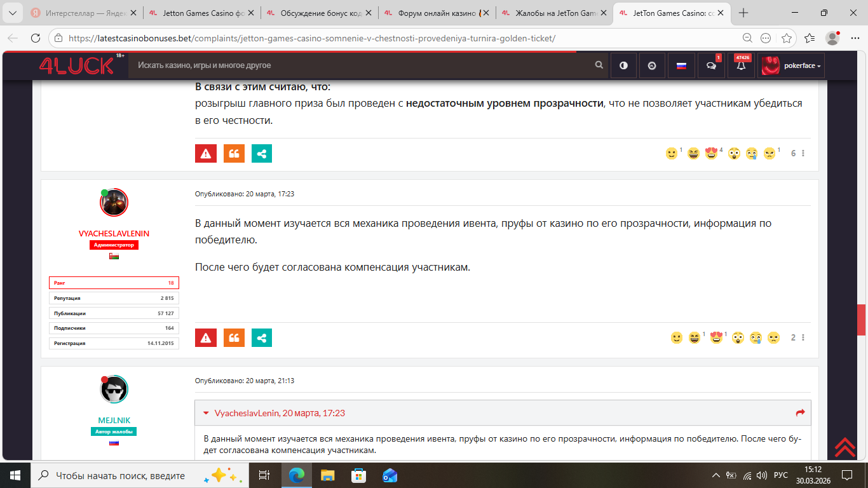Open the MEJLNIK author profile link
The width and height of the screenshot is (868, 488).
[114, 420]
